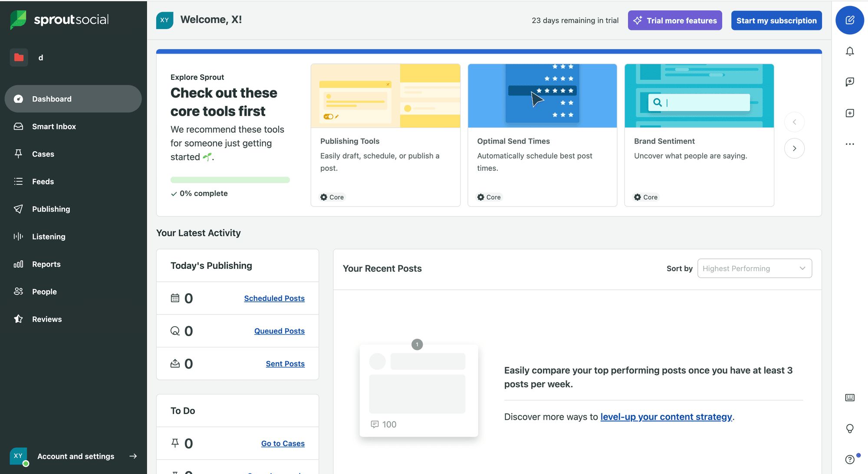The height and width of the screenshot is (474, 868).
Task: Show previous Explore Sprout cards
Action: [x=794, y=122]
